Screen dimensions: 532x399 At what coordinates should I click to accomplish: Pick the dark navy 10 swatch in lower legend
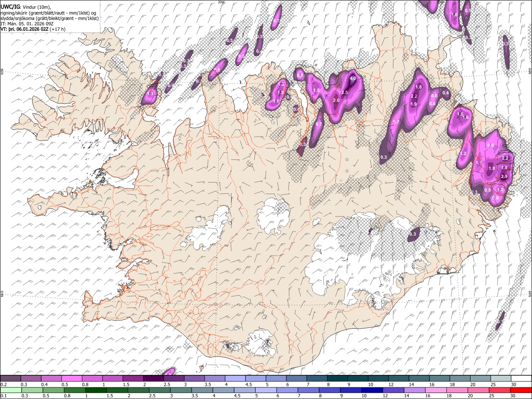372,390
